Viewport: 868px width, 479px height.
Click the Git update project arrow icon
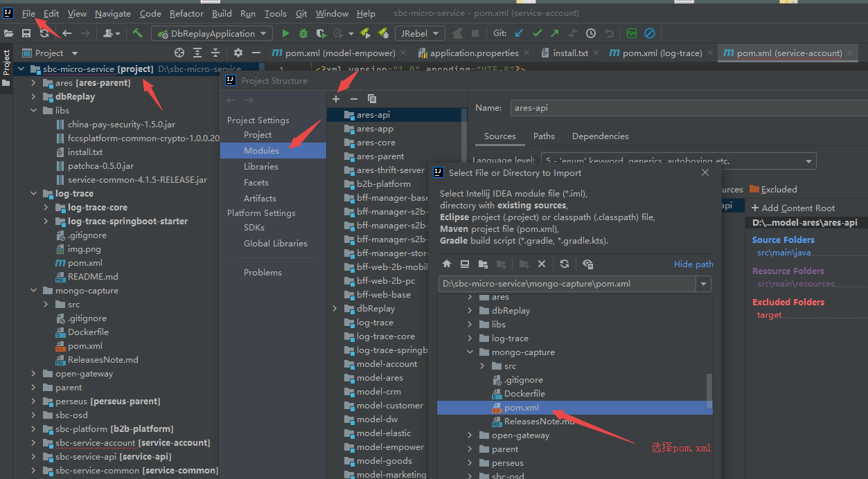518,33
